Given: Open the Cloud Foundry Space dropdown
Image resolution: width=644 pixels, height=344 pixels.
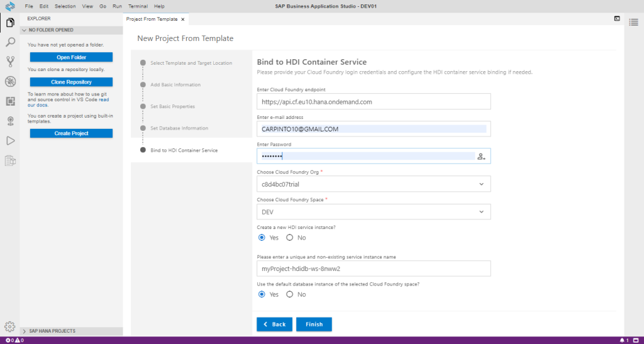Looking at the screenshot, I should [x=374, y=212].
